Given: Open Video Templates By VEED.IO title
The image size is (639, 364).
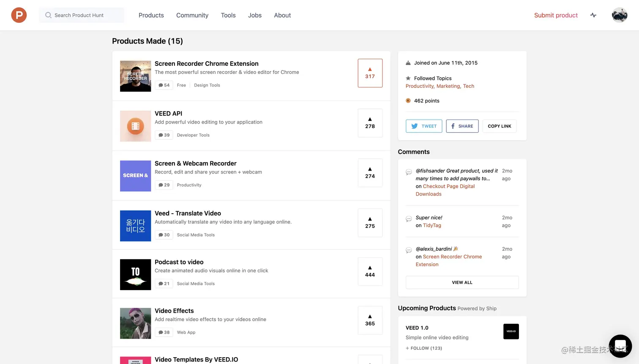Looking at the screenshot, I should coord(197,360).
